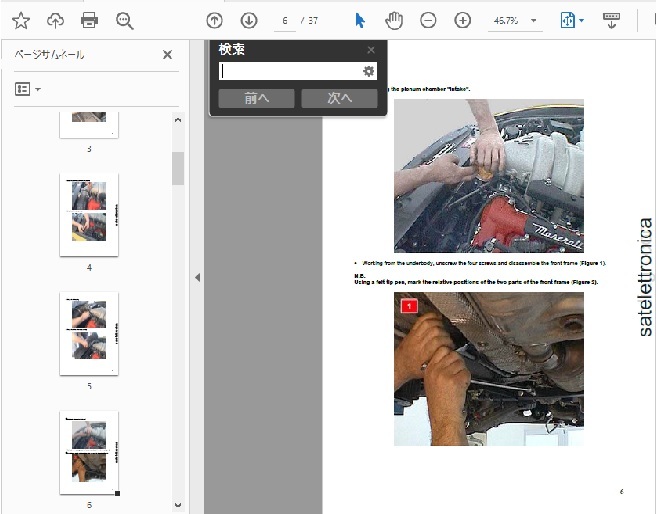Click the thumbnail panel scrollbar handle
This screenshot has width=656, height=514.
[178, 168]
